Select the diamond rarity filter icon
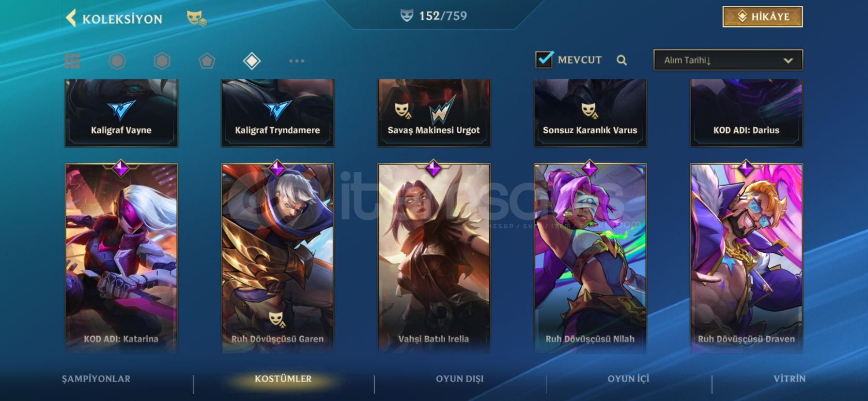 click(x=252, y=61)
